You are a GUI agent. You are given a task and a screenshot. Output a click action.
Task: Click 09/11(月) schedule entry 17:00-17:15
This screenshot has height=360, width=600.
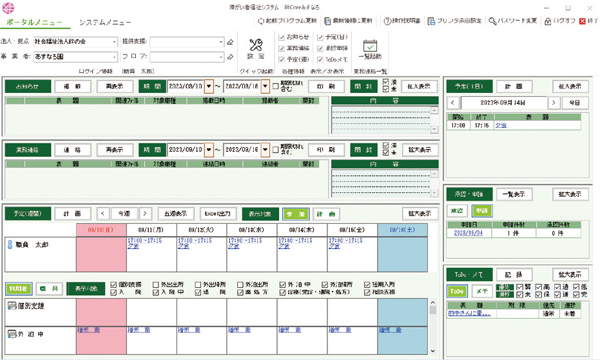144,241
